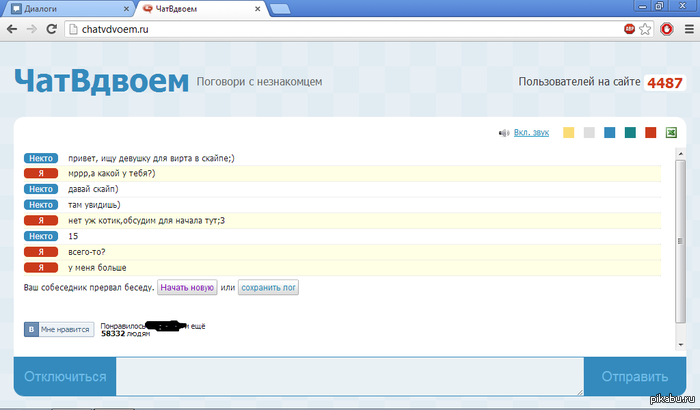Click the speaker sound icon

[504, 132]
